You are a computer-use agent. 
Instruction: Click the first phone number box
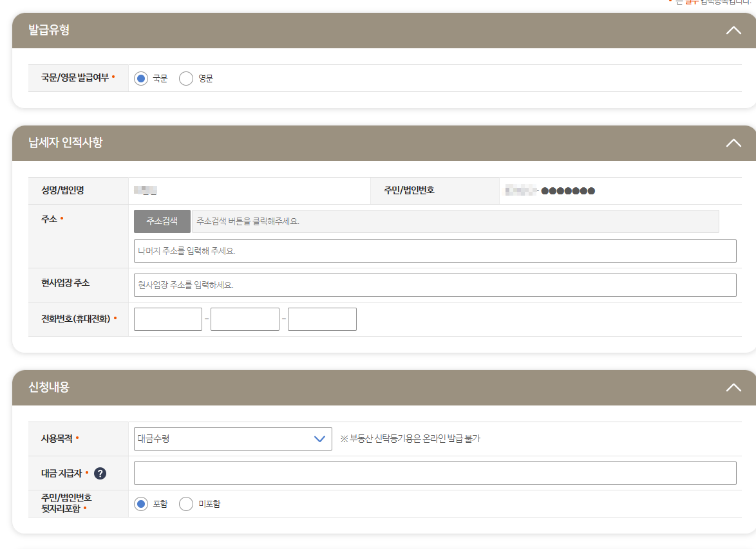click(167, 319)
